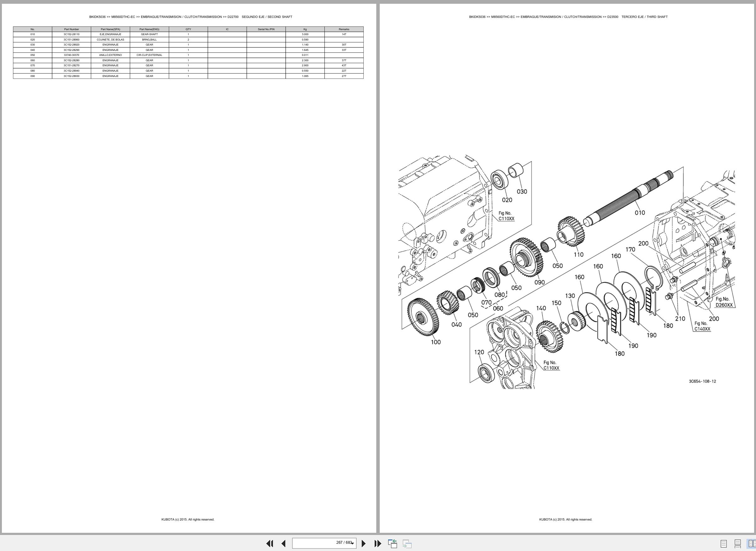Click callout 110 below the upper gear
Screen dimensions: 756x551
pos(578,255)
